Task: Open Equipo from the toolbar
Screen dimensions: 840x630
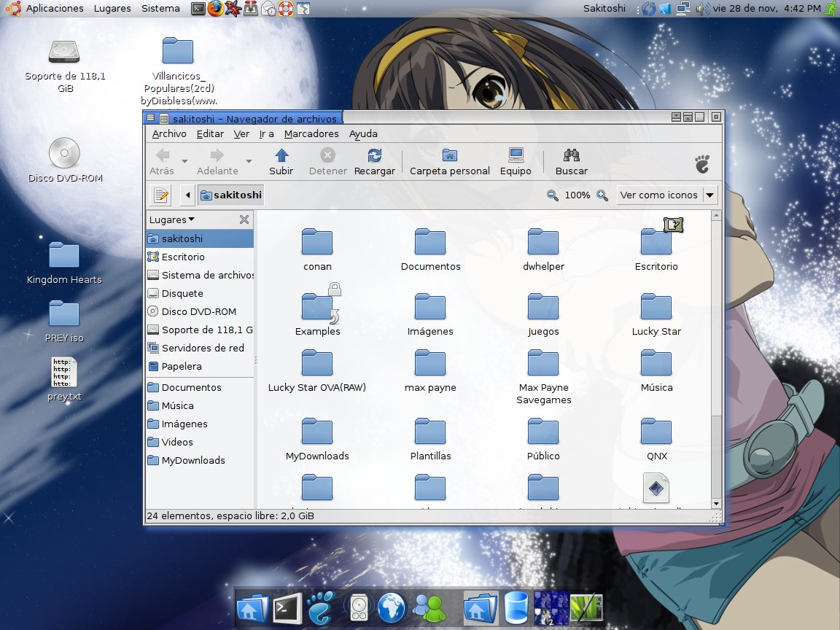Action: 516,160
